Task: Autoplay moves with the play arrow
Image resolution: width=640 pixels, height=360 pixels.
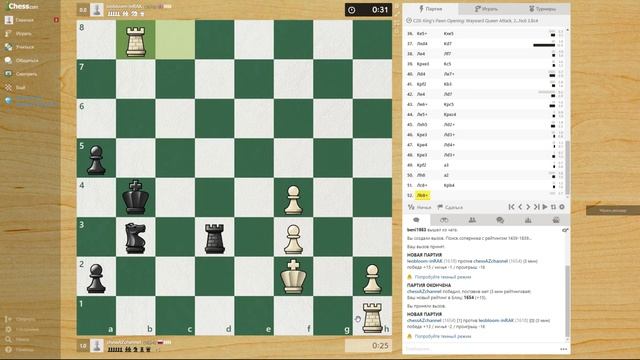Action: [x=544, y=207]
